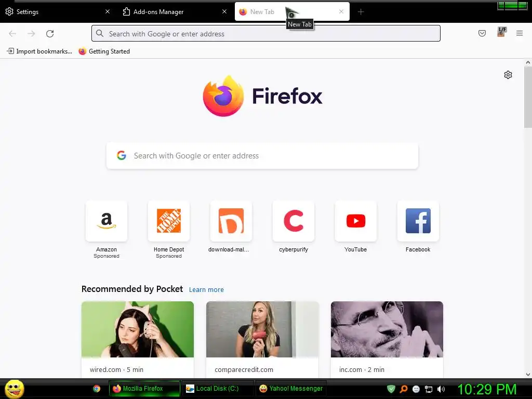532x399 pixels.
Task: Open the network tray icon
Action: [429, 389]
